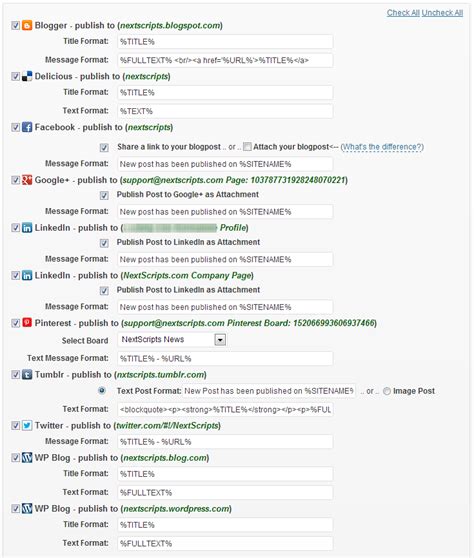This screenshot has width=474, height=558.
Task: Enable Attach your blogpost option
Action: 247,146
